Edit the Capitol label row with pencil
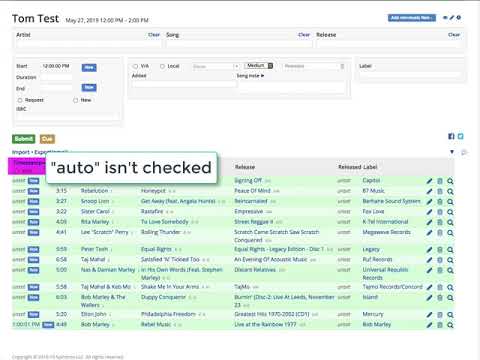Viewport: 480px width, 360px height. pyautogui.click(x=429, y=181)
